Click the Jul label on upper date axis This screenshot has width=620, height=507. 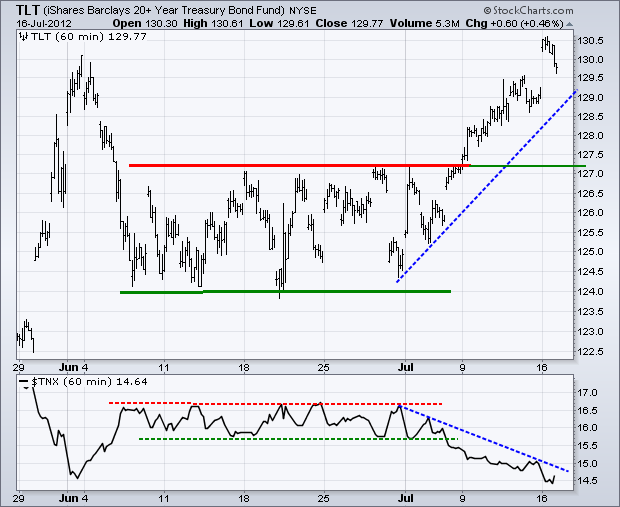(406, 367)
